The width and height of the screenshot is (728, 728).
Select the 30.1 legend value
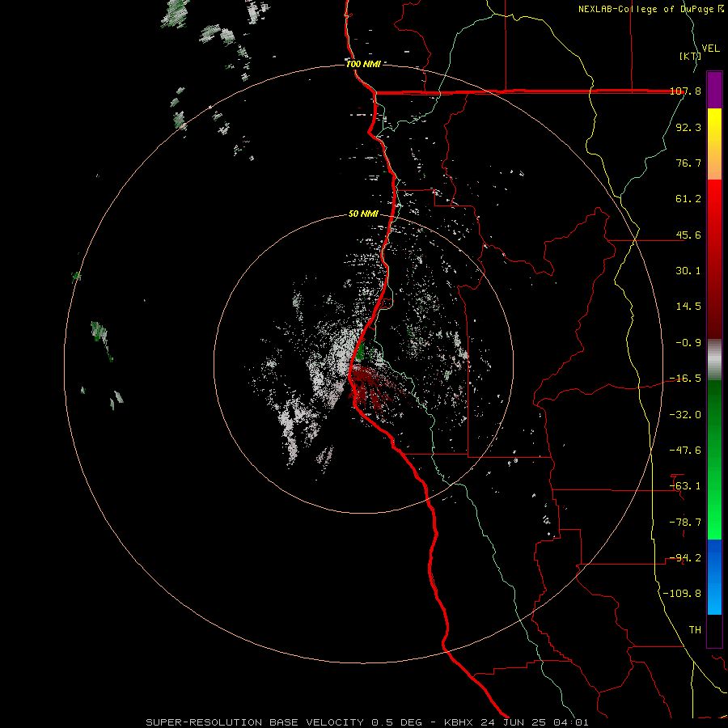[688, 271]
